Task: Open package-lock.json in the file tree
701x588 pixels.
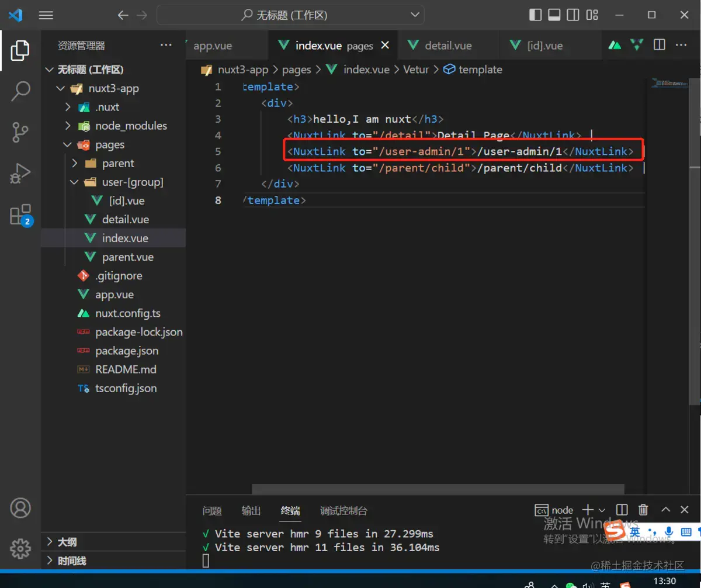Action: click(x=113, y=332)
